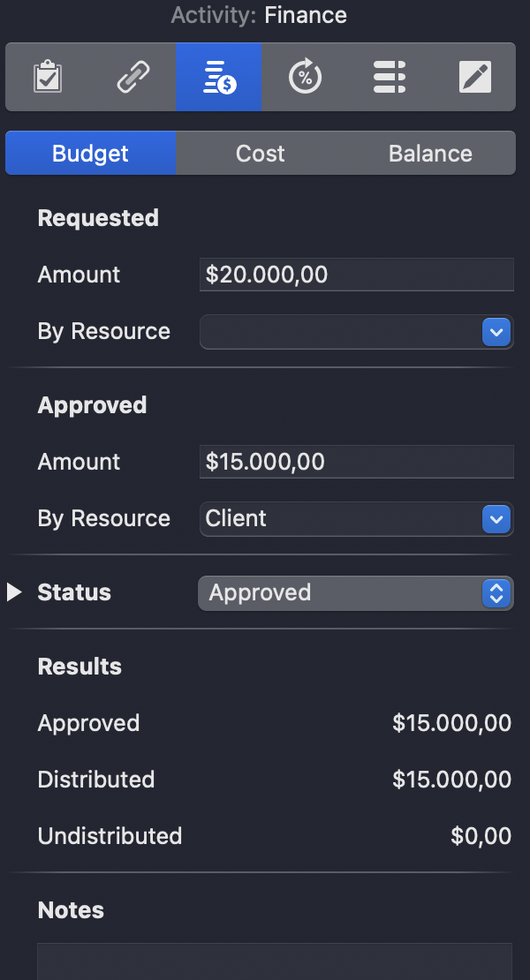Open the assignments list inspector icon
This screenshot has width=530, height=980.
[389, 77]
